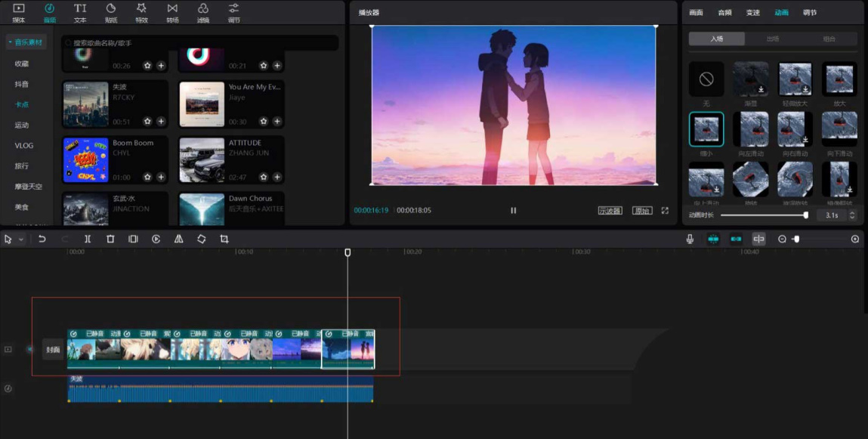Pause playback in the player
This screenshot has height=439, width=868.
514,211
